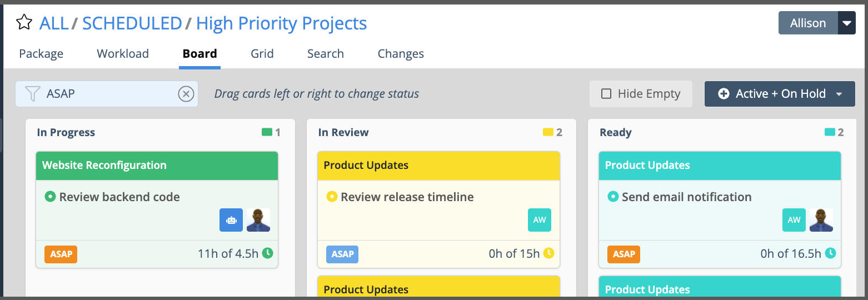Open the Grid tab
Screen dimensions: 868x300
click(262, 54)
